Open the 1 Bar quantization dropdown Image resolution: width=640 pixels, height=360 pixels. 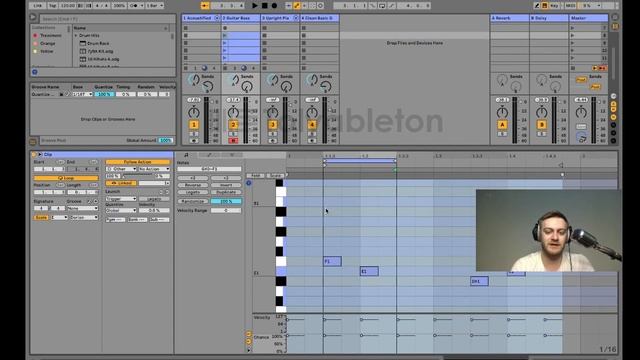[x=155, y=6]
